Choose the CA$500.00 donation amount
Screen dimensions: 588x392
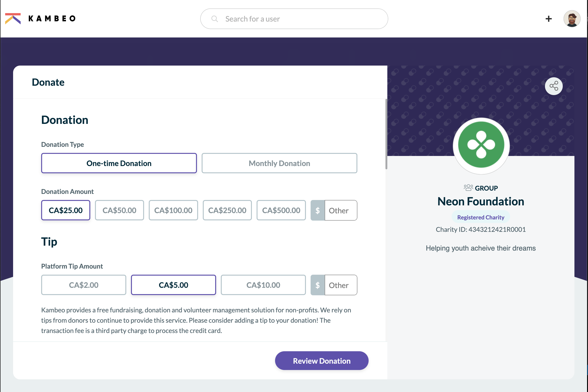pos(281,210)
